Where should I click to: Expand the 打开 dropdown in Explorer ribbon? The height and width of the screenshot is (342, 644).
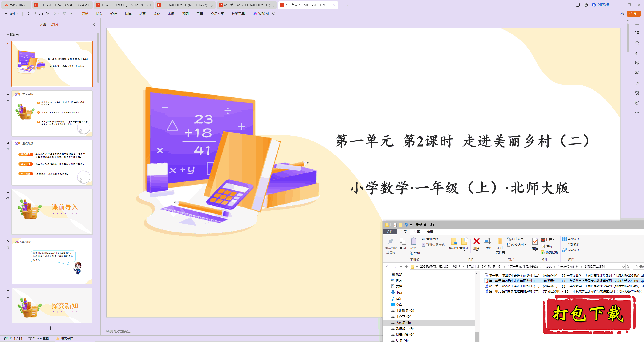pos(554,240)
